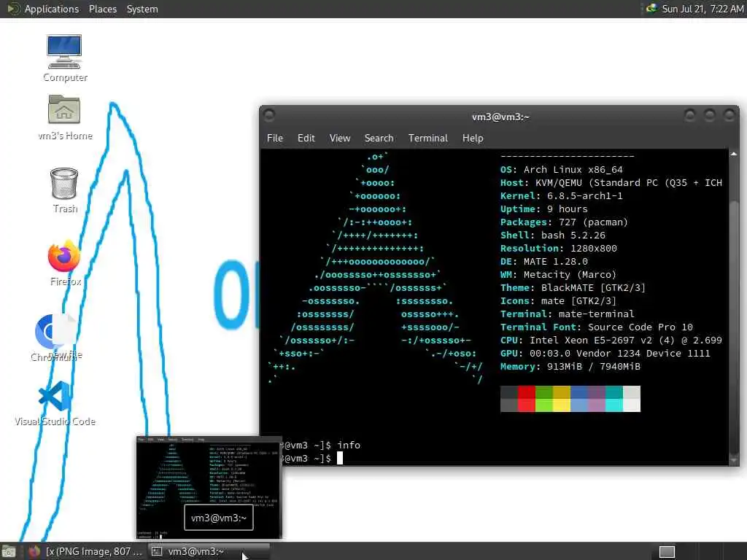Click the 'Terminal Font: Source Code Pro 10' line

(597, 327)
